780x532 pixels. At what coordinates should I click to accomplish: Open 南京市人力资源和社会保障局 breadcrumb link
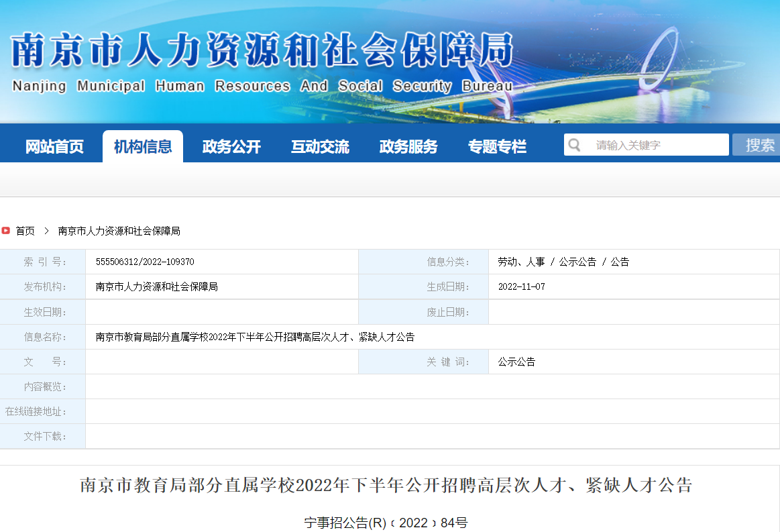coord(119,231)
